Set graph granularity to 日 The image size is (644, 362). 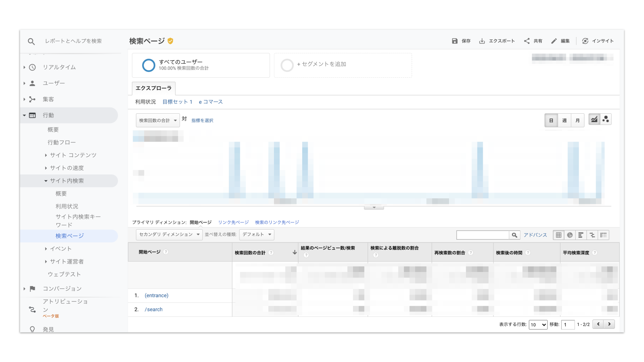point(551,120)
